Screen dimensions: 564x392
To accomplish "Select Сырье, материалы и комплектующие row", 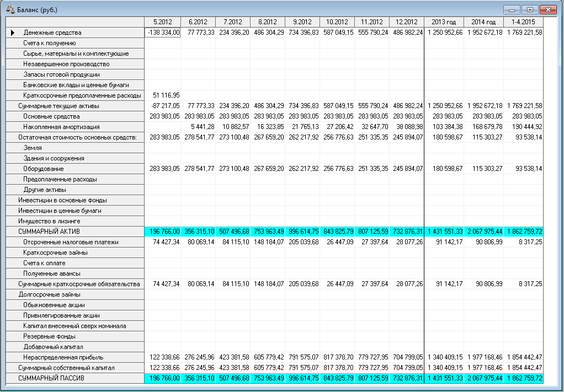I will click(75, 53).
